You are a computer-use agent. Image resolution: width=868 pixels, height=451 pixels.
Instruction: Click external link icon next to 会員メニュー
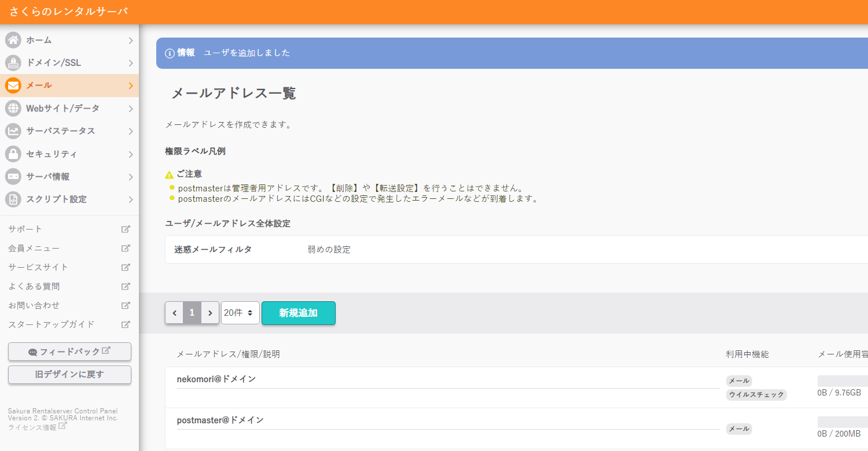tap(126, 248)
